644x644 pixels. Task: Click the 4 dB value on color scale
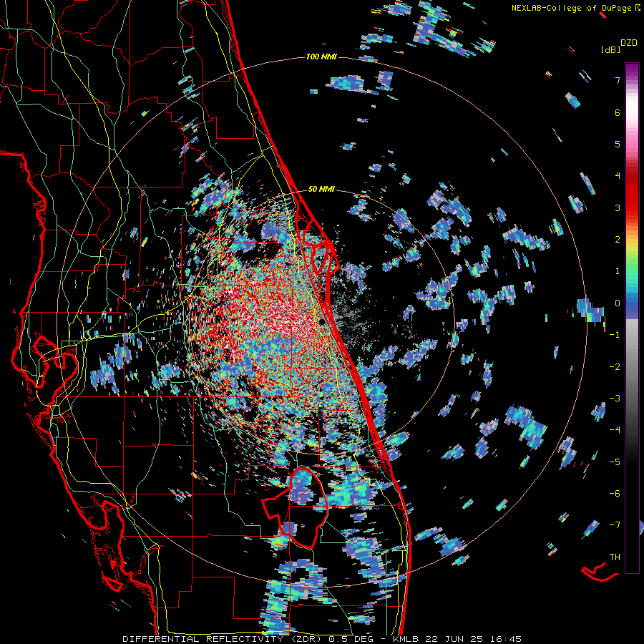618,176
